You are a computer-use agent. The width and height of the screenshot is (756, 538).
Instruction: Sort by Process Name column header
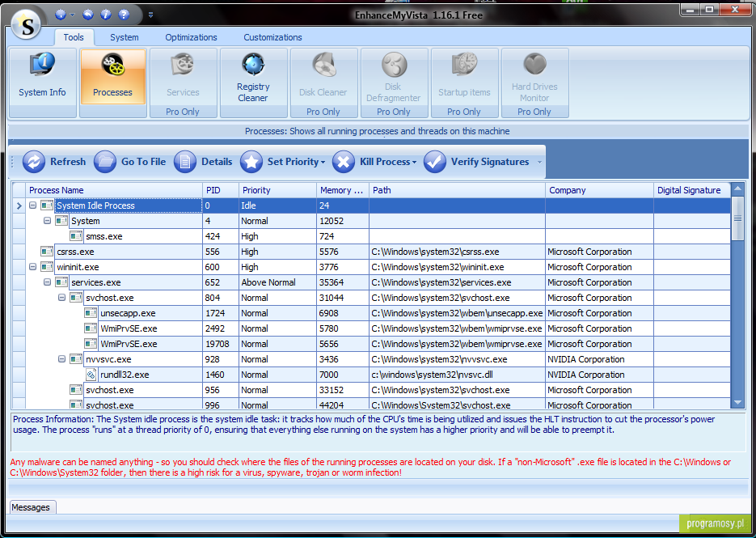tap(114, 190)
